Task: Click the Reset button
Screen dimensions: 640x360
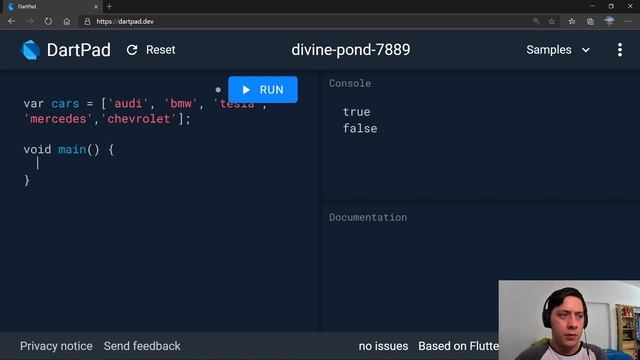Action: (151, 50)
